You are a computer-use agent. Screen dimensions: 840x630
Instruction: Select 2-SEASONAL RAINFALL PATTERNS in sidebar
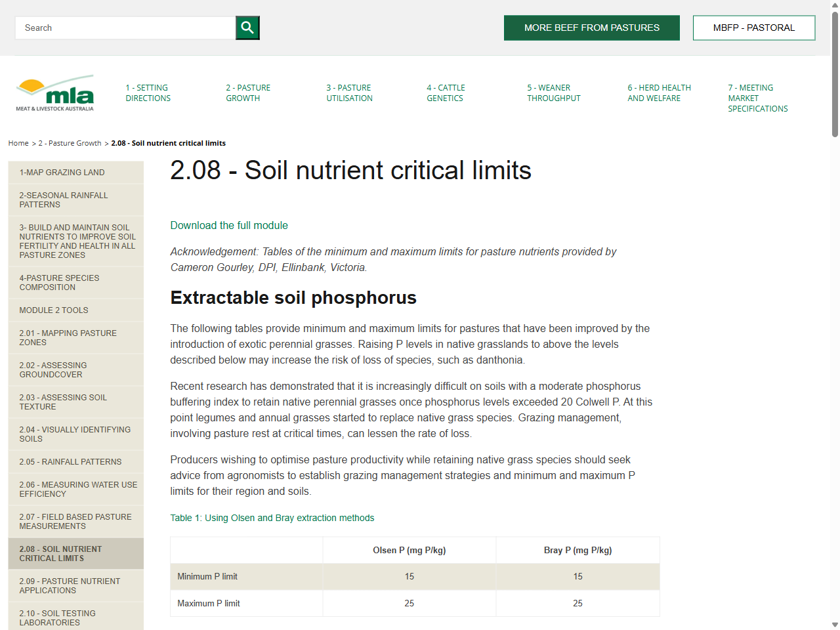(64, 199)
